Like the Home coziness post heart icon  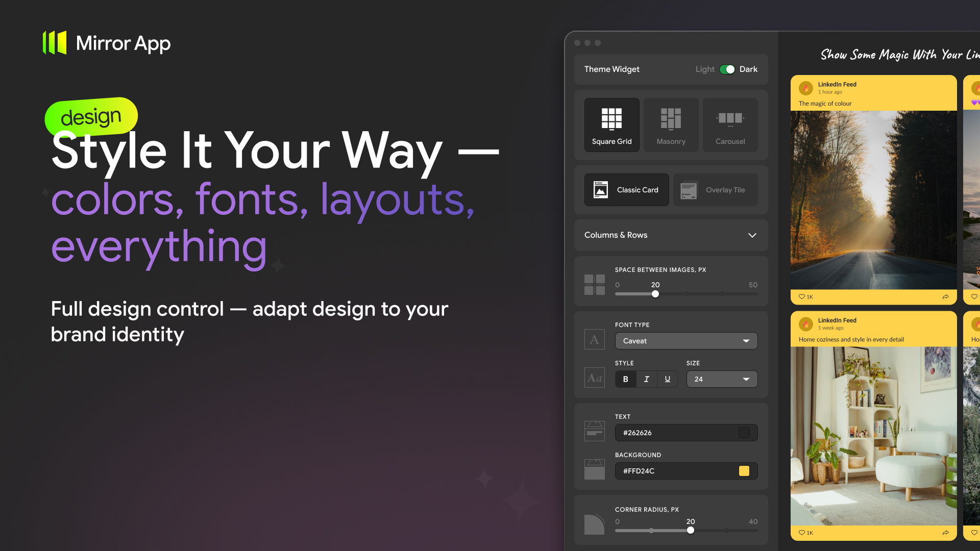point(802,533)
